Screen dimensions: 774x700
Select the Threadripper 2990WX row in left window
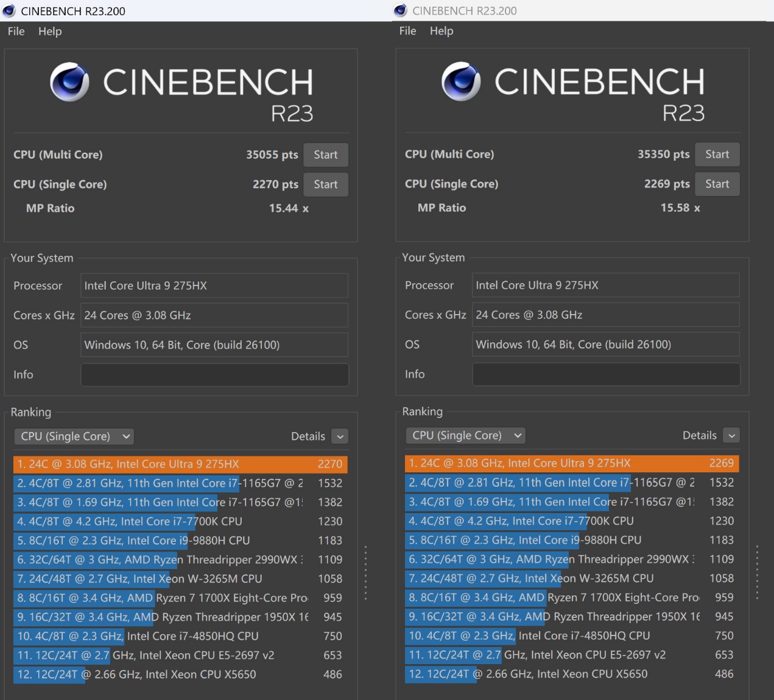pos(180,559)
